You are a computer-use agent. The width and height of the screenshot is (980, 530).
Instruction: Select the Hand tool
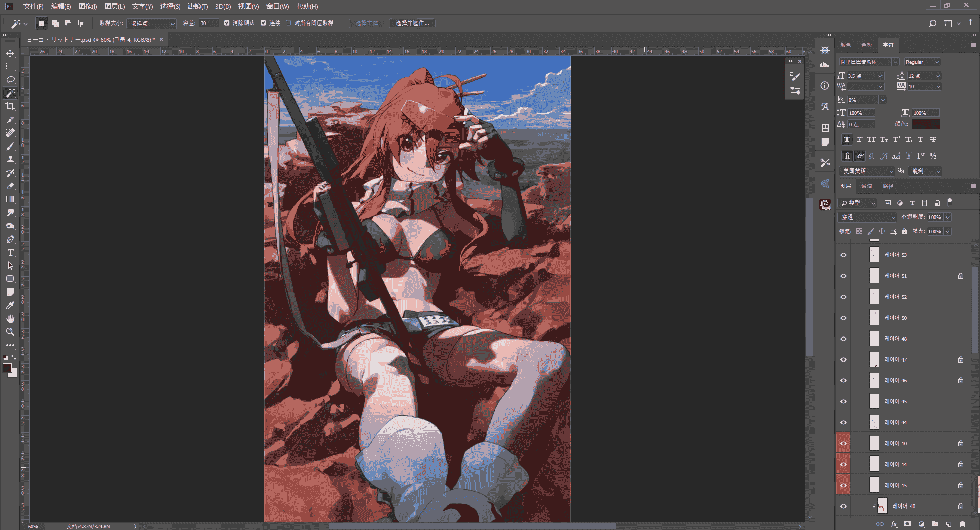10,319
